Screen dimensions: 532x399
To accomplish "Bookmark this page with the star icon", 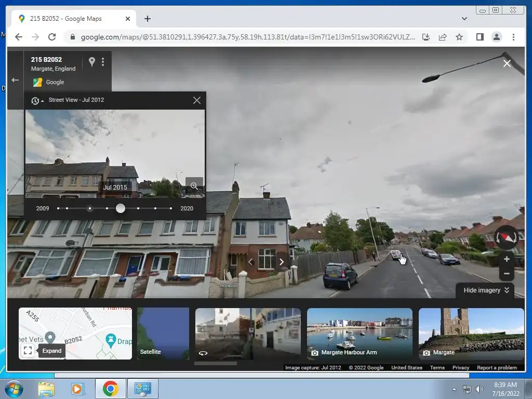I will [459, 37].
